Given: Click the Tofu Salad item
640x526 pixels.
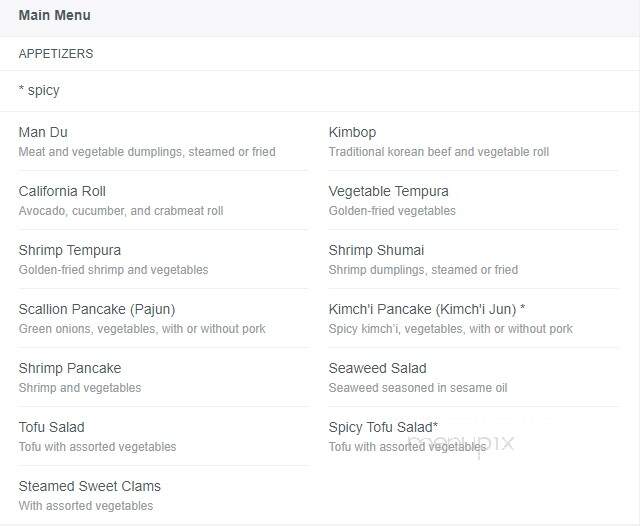Looking at the screenshot, I should (x=52, y=427).
